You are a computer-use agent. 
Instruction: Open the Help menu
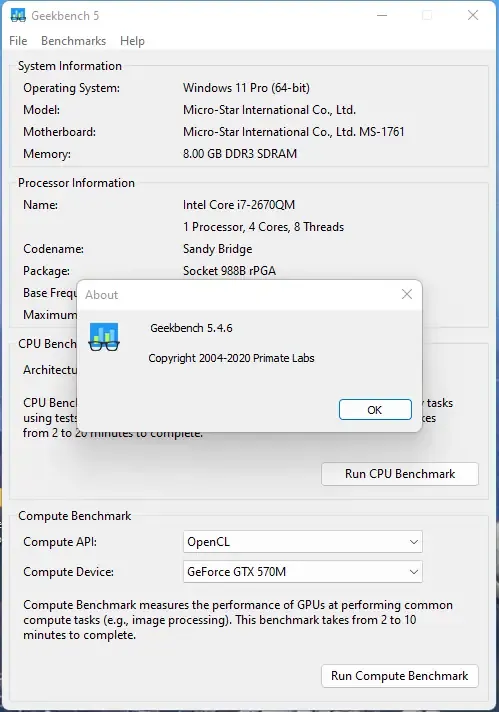(x=132, y=41)
